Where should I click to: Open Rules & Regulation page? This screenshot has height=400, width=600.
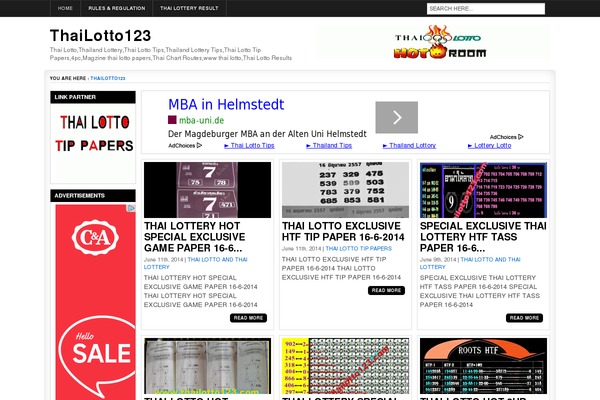tap(117, 8)
